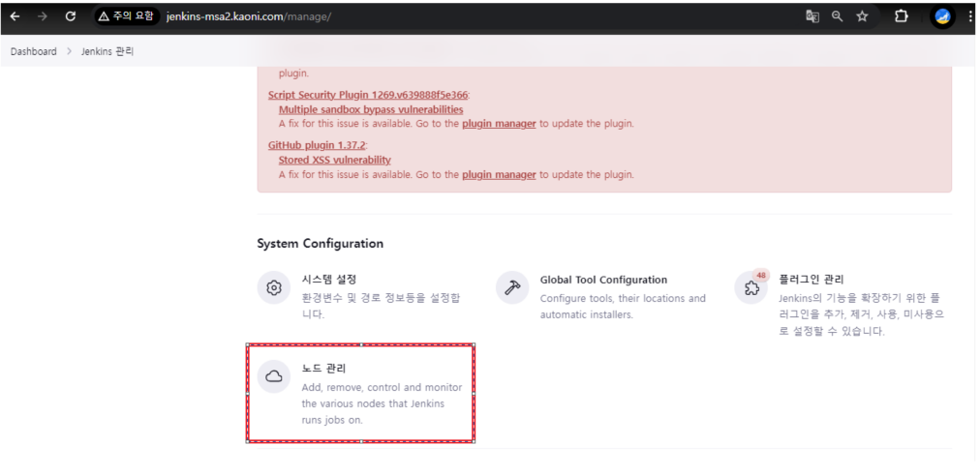The width and height of the screenshot is (980, 476).
Task: Expand the breadcrumb chevron after Dashboard
Action: click(70, 52)
